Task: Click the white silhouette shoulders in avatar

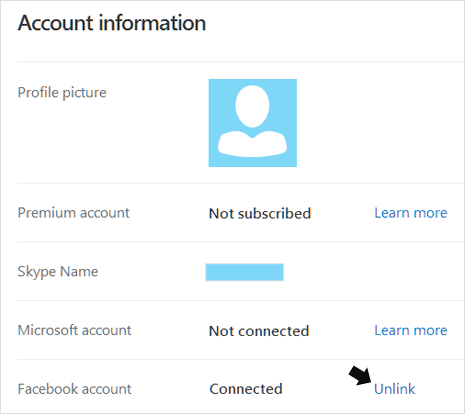Action: tap(252, 144)
